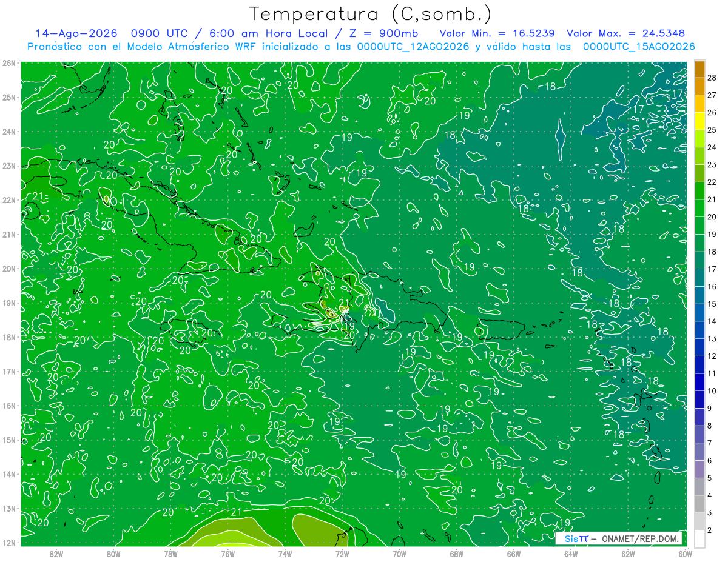The height and width of the screenshot is (562, 728).
Task: Click the orange legend swatch above 28
Action: coord(699,69)
